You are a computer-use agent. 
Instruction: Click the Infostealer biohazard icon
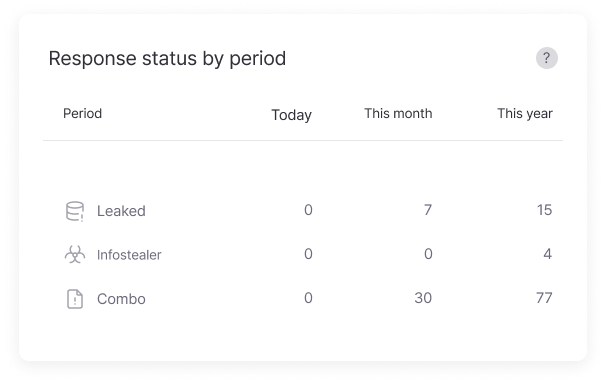(75, 255)
